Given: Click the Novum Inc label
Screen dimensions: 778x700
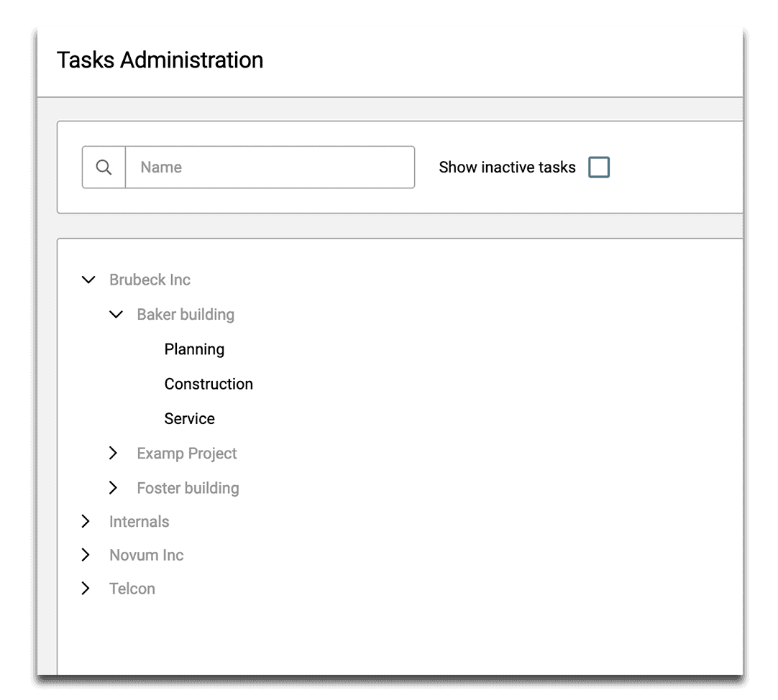Looking at the screenshot, I should (x=147, y=555).
